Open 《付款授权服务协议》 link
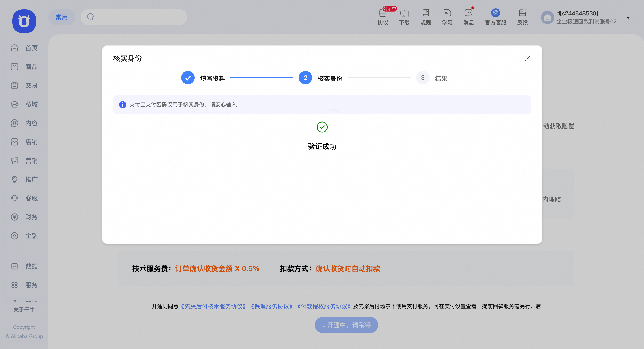Image resolution: width=644 pixels, height=349 pixels. 324,306
